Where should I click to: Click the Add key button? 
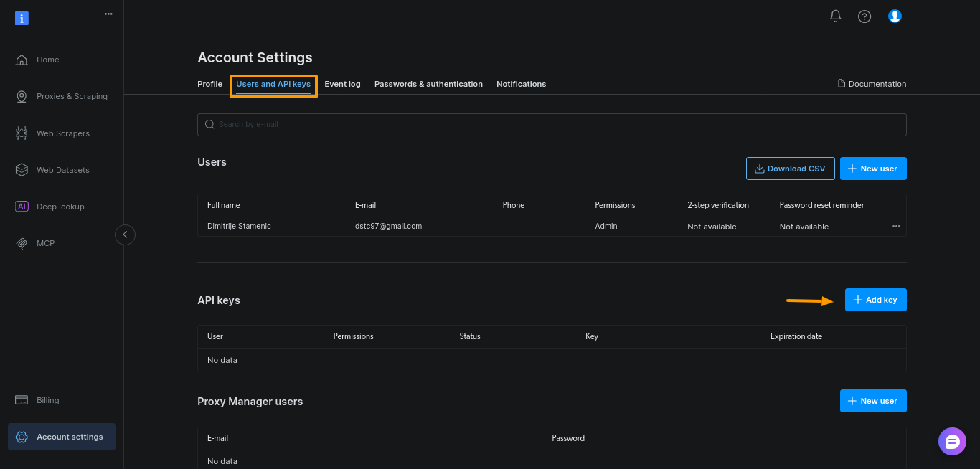[x=875, y=300]
